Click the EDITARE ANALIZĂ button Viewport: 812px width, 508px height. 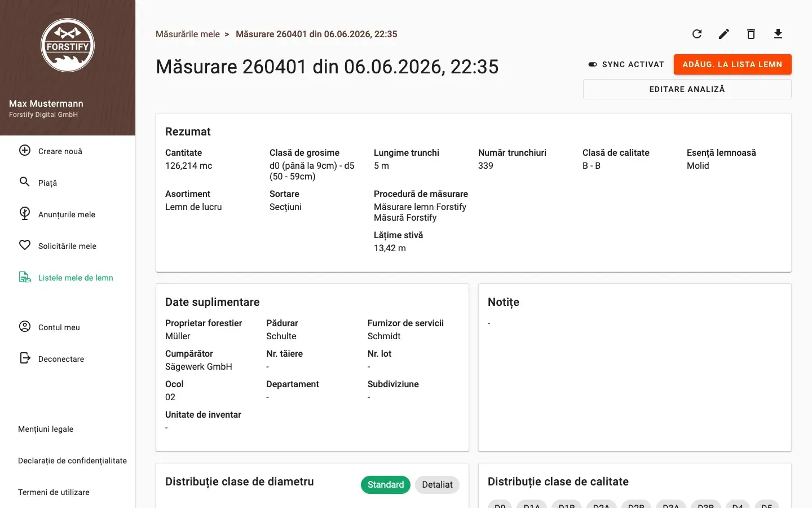point(687,89)
